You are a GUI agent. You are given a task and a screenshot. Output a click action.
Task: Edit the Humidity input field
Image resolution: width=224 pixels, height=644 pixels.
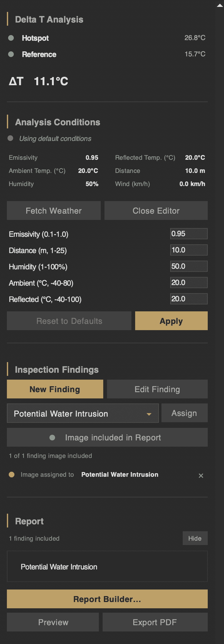(x=189, y=266)
